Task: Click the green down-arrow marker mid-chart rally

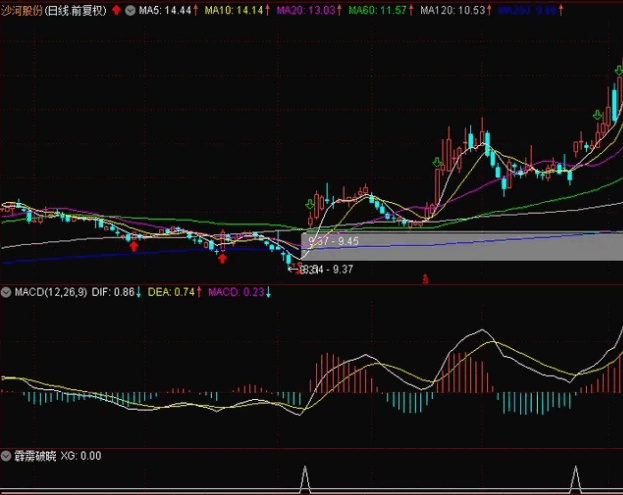Action: tap(437, 162)
